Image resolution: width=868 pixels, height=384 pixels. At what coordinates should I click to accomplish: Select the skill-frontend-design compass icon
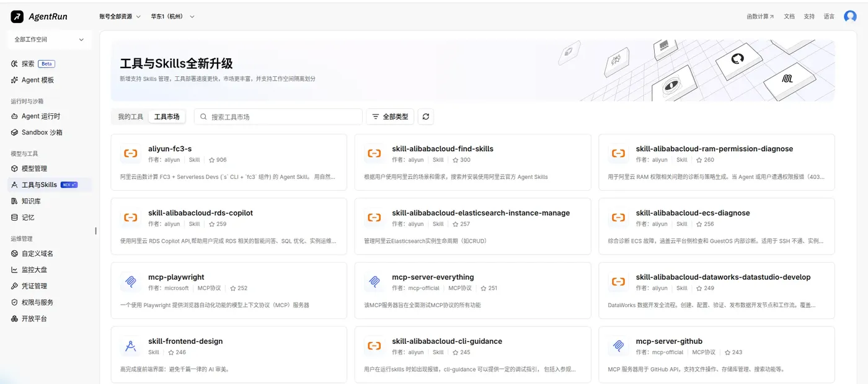[x=130, y=346]
